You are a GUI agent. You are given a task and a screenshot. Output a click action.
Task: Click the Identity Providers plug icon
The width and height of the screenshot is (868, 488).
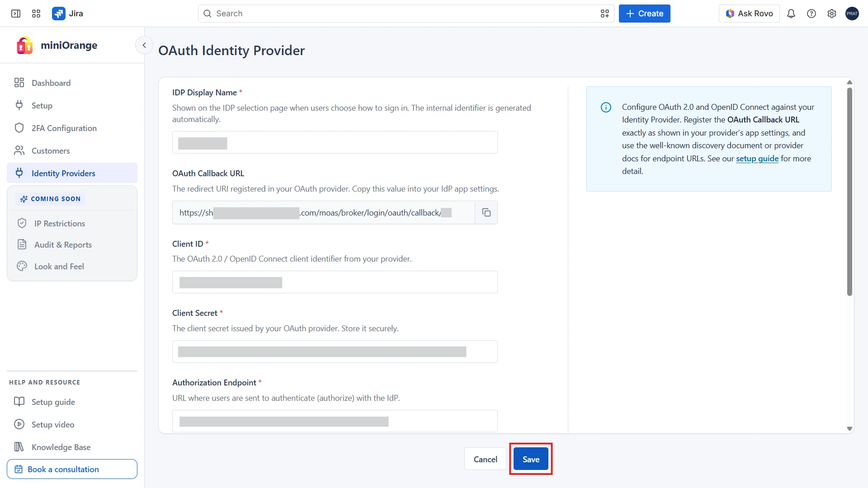click(x=19, y=173)
